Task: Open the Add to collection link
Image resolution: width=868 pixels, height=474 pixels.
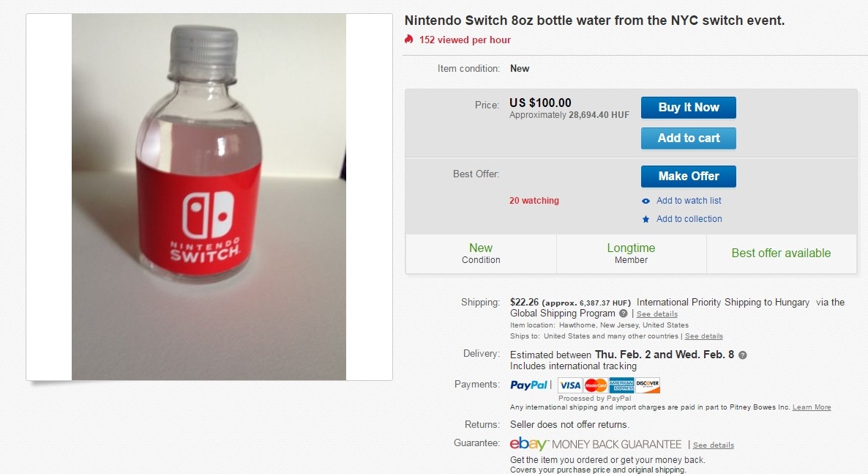Action: [x=689, y=219]
